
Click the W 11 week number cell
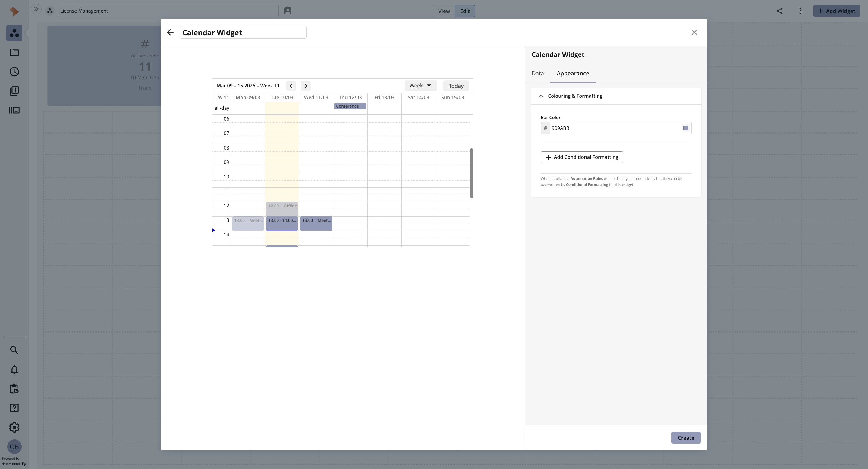pos(223,97)
